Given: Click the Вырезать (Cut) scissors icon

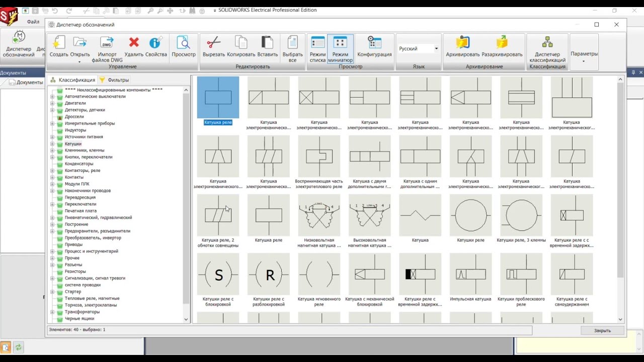Looking at the screenshot, I should [213, 42].
